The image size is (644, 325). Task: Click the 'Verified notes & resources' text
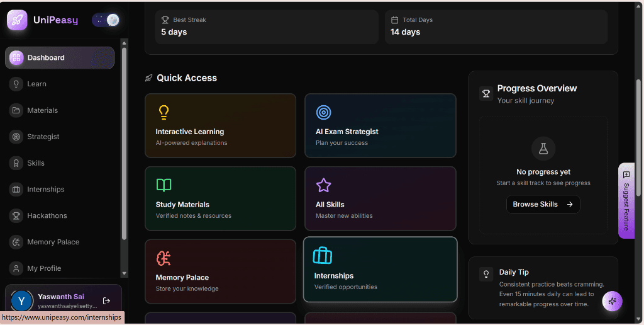[x=194, y=215]
